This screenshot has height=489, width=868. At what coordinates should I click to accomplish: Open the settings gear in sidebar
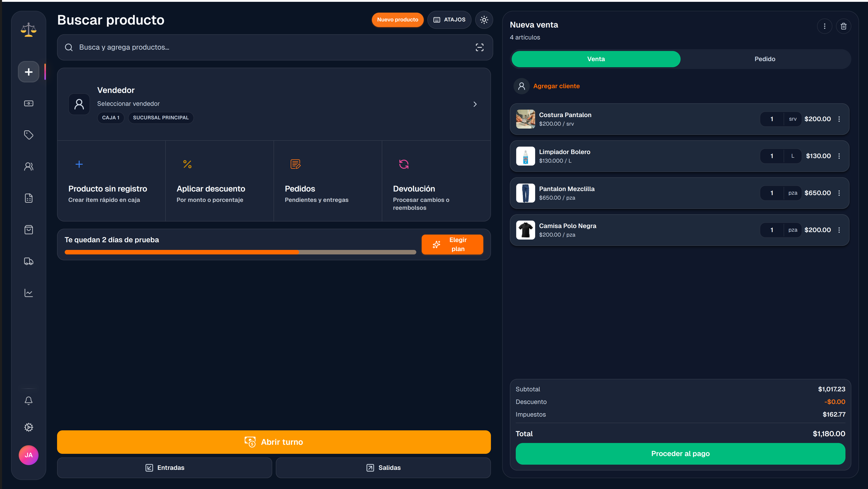(29, 427)
